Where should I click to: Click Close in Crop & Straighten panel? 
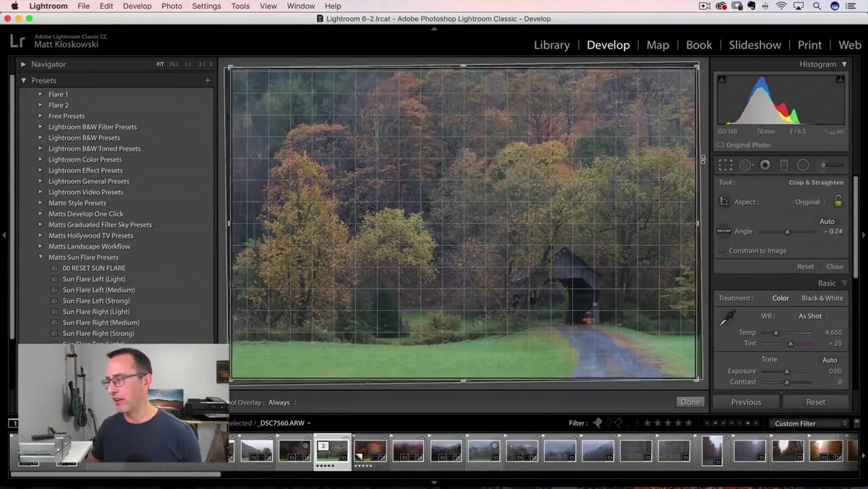tap(835, 266)
